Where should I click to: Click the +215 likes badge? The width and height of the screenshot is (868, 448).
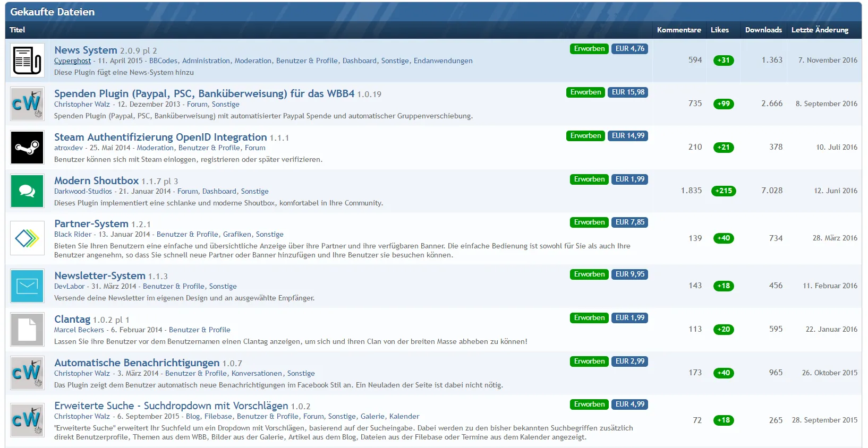click(x=723, y=191)
